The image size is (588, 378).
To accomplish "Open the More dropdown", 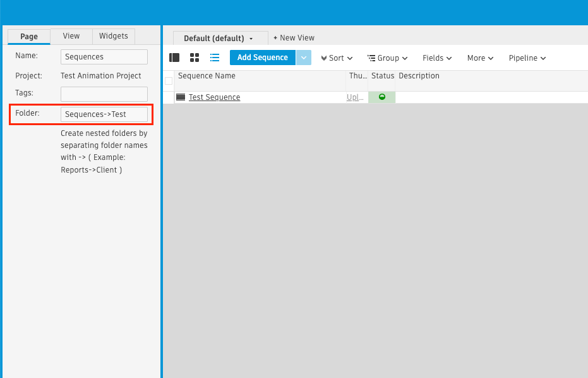I will tap(480, 58).
